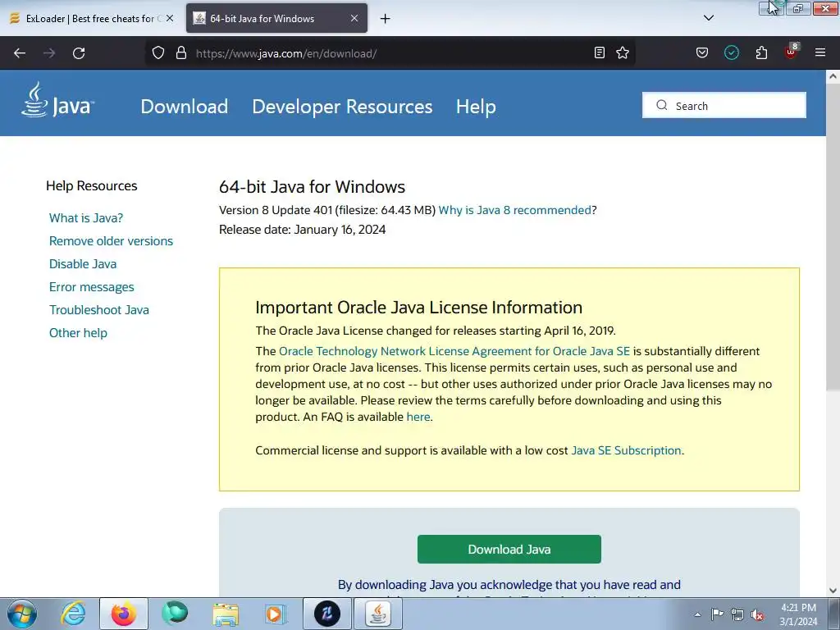
Task: Select the 64-bit Java for Windows tab
Action: (x=276, y=18)
